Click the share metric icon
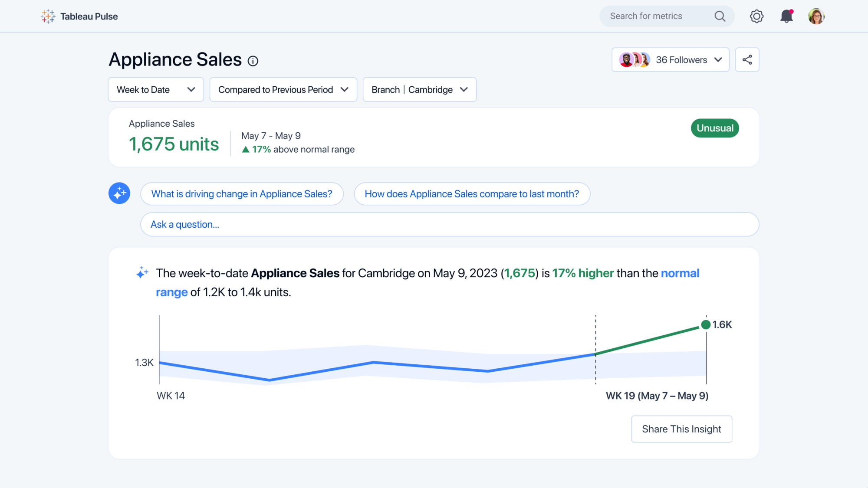The height and width of the screenshot is (488, 868). pyautogui.click(x=747, y=59)
